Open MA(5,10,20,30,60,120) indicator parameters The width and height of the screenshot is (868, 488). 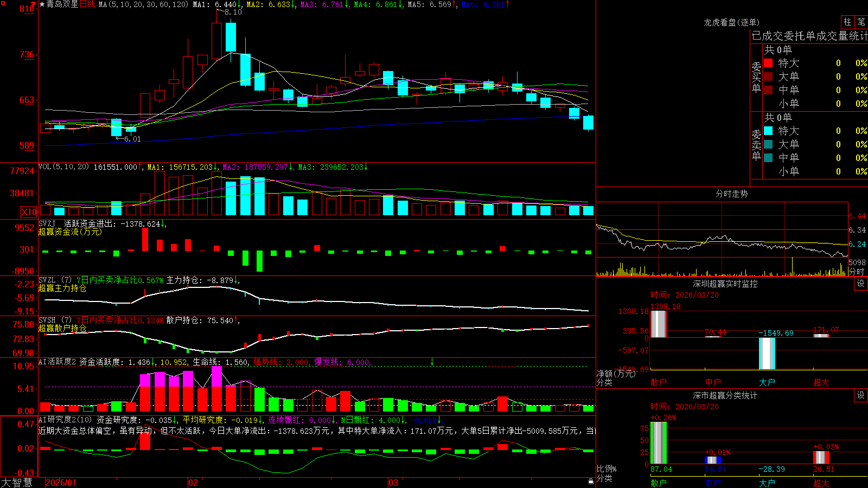(143, 4)
